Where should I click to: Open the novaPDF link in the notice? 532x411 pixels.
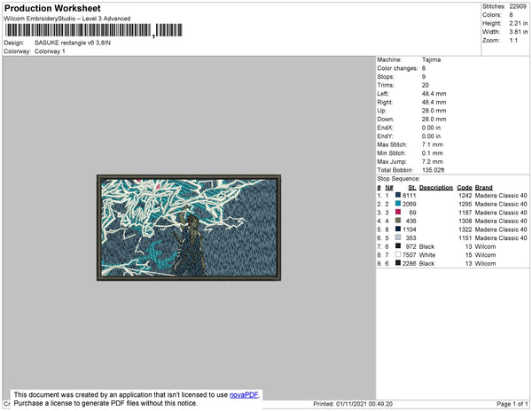click(x=245, y=394)
